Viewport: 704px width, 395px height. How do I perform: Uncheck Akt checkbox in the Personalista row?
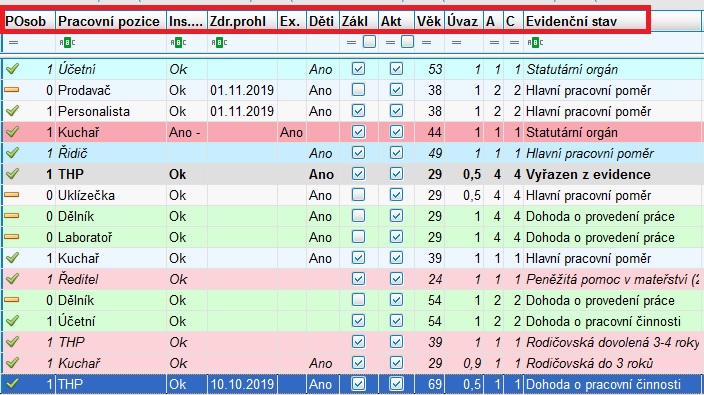[x=396, y=111]
